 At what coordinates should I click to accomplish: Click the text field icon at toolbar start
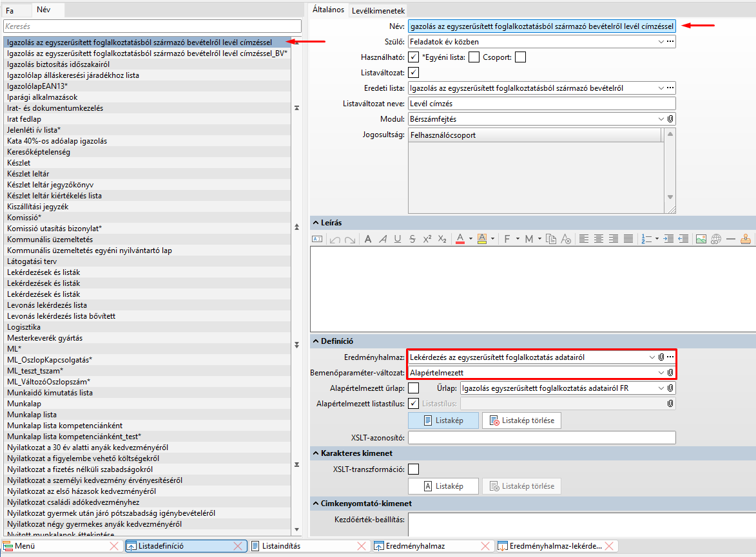point(316,239)
